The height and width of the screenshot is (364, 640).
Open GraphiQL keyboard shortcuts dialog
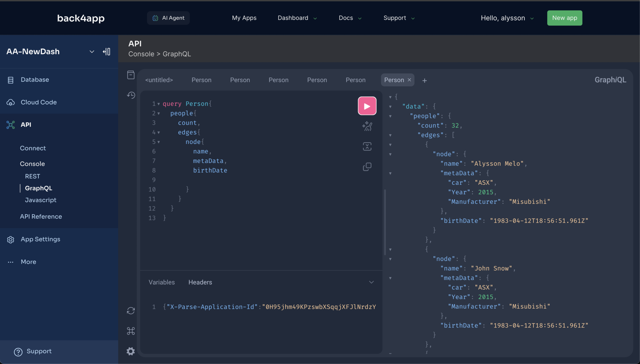click(x=131, y=331)
